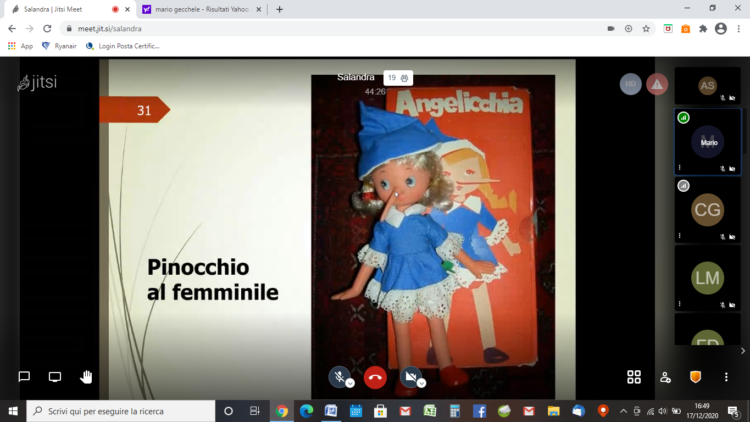The width and height of the screenshot is (750, 422).
Task: Open Excel from the taskbar
Action: [430, 411]
